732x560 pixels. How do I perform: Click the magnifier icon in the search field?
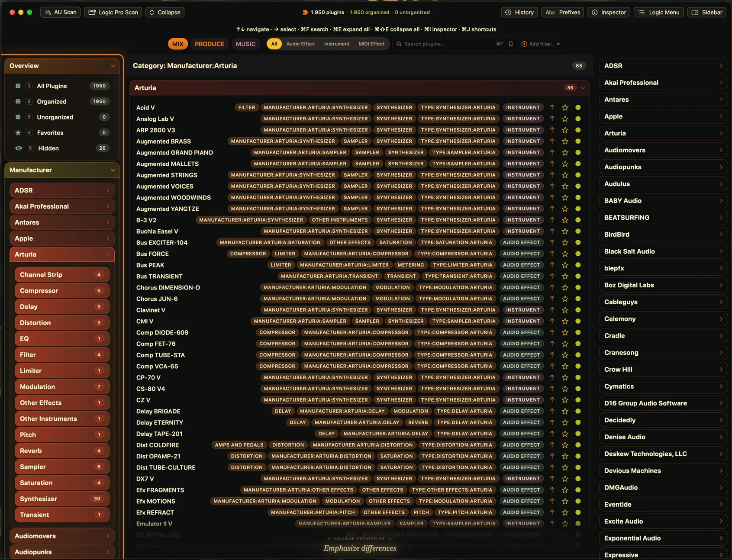coord(399,44)
